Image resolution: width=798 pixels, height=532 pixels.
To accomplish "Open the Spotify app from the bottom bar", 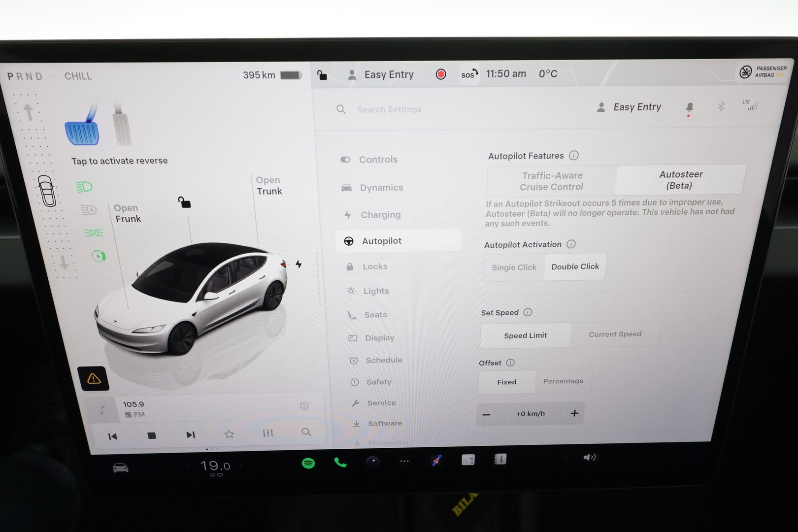I will [308, 462].
